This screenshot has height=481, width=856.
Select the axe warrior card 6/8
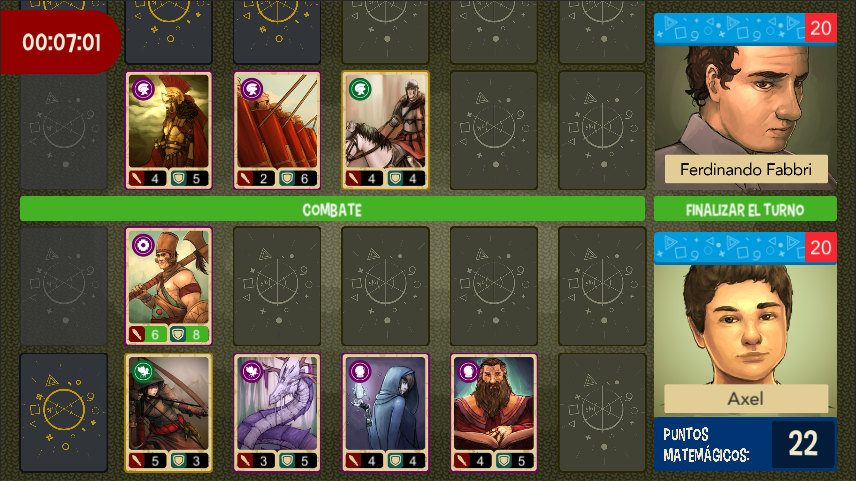169,286
